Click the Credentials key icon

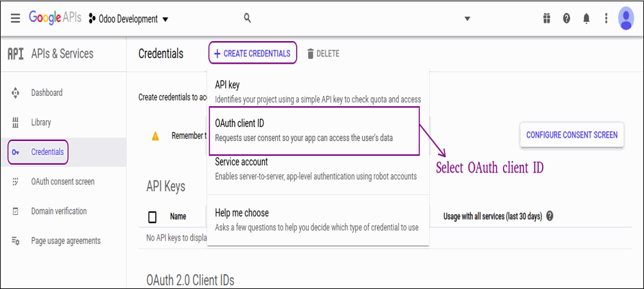tap(15, 152)
